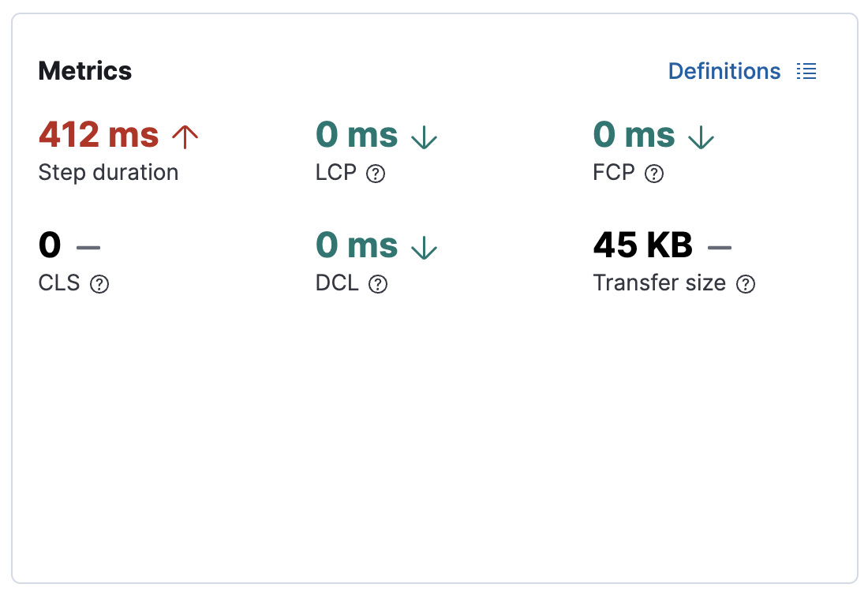The width and height of the screenshot is (868, 595).
Task: Click the green downward arrow beside DCL
Action: pyautogui.click(x=425, y=246)
